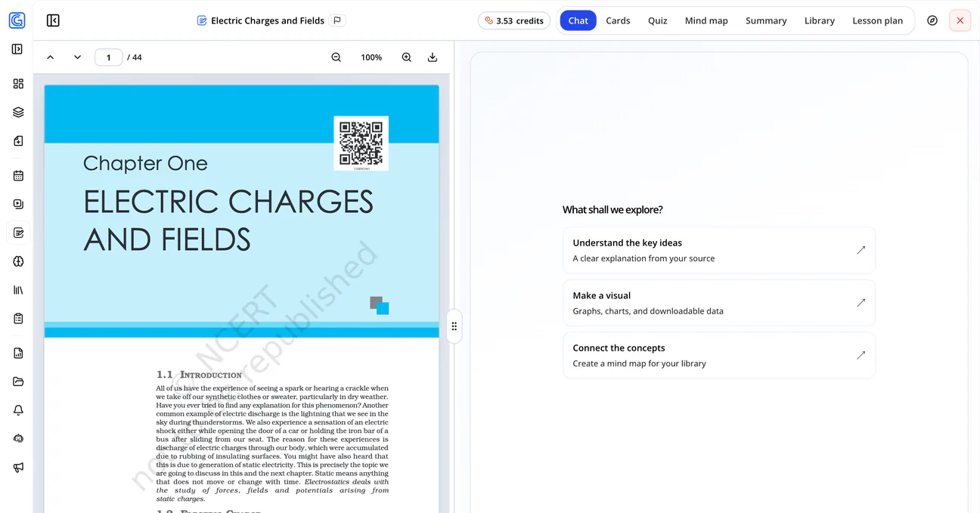Click the page number input field
The image size is (980, 513).
point(109,57)
